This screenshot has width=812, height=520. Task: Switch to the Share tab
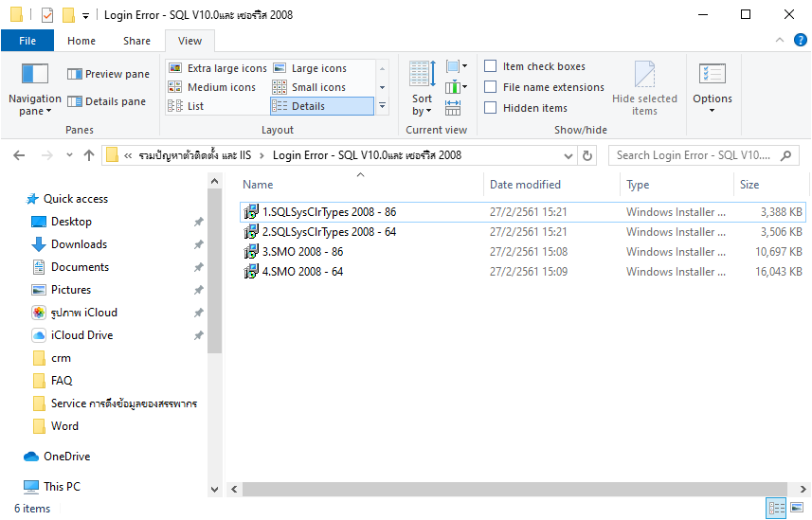136,41
